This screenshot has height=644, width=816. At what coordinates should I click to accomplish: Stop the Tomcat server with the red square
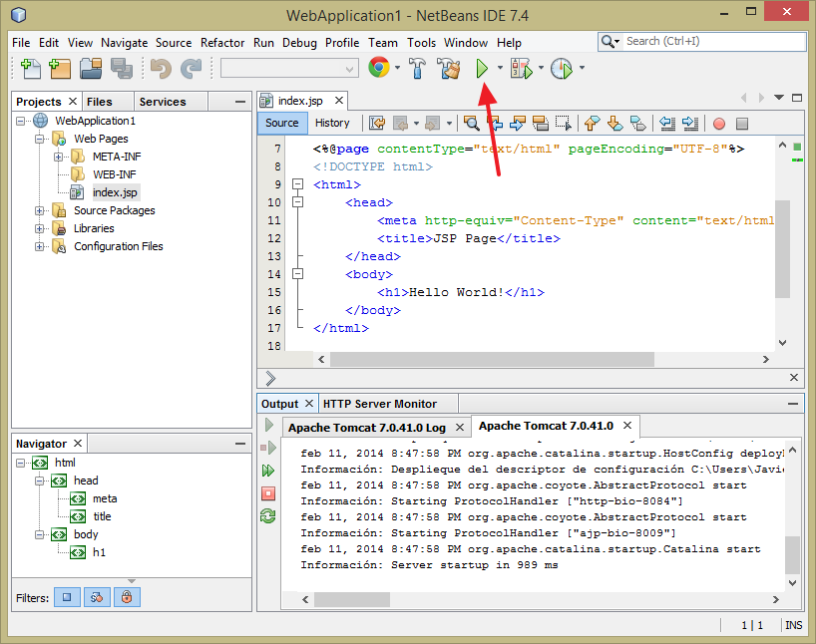tap(267, 492)
